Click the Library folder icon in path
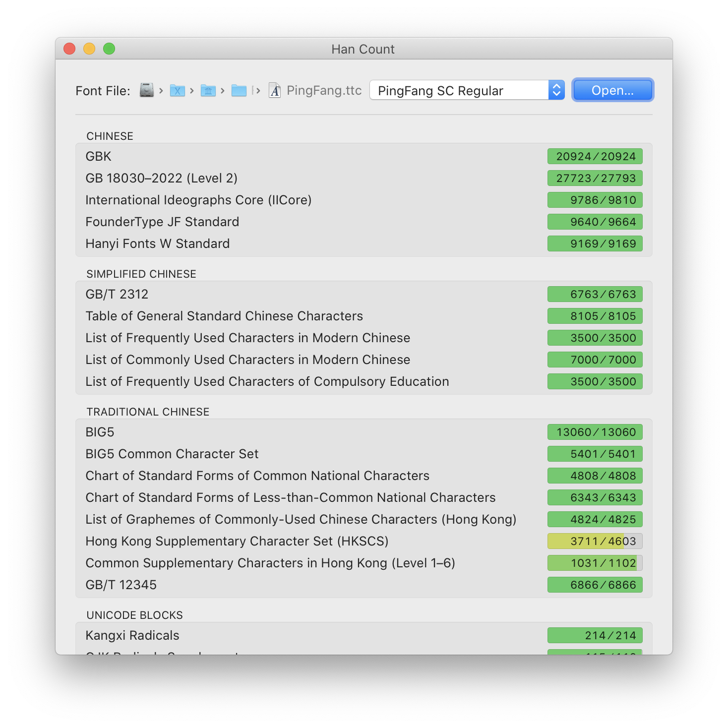 point(208,90)
